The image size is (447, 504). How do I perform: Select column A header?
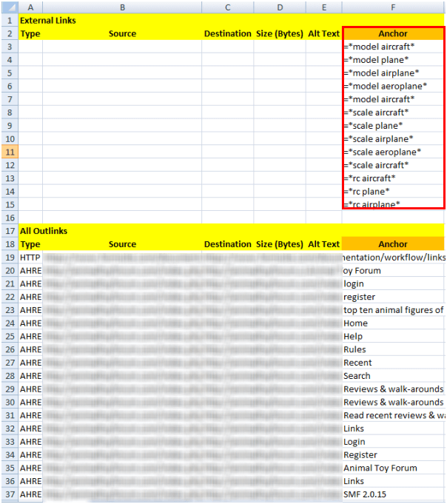point(30,7)
